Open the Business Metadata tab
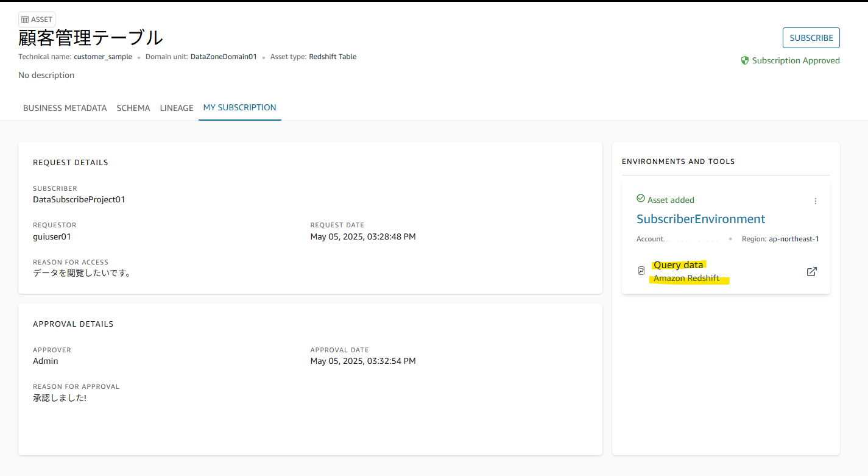This screenshot has height=476, width=868. (x=65, y=108)
